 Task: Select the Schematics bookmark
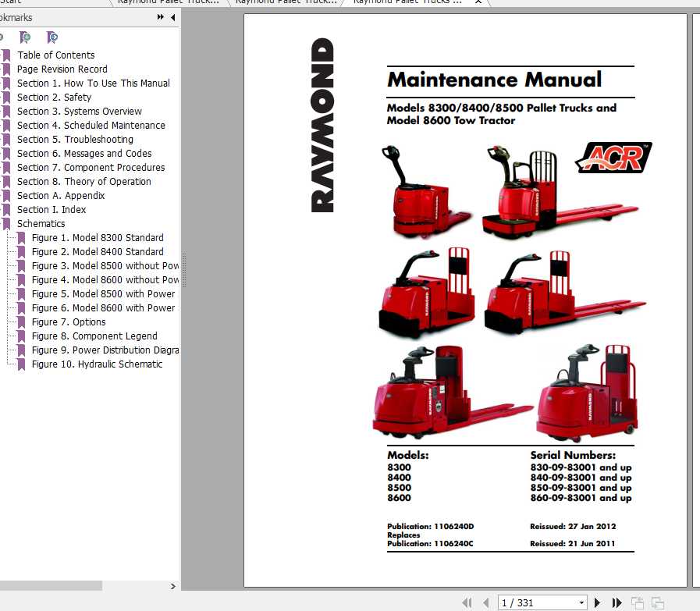(x=41, y=224)
